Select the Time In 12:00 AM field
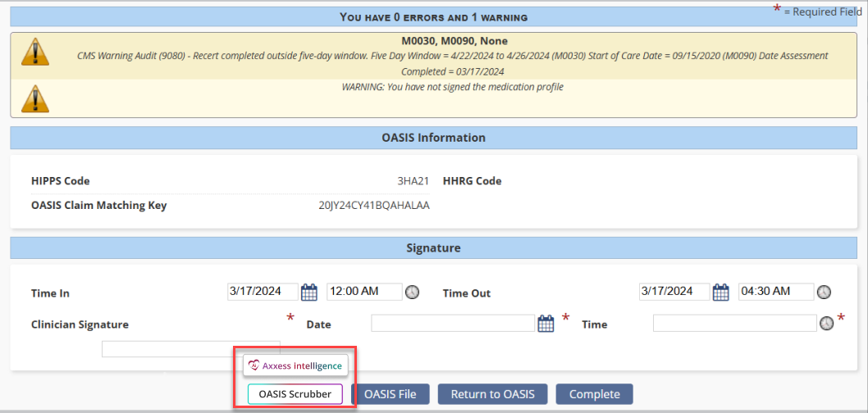 364,292
